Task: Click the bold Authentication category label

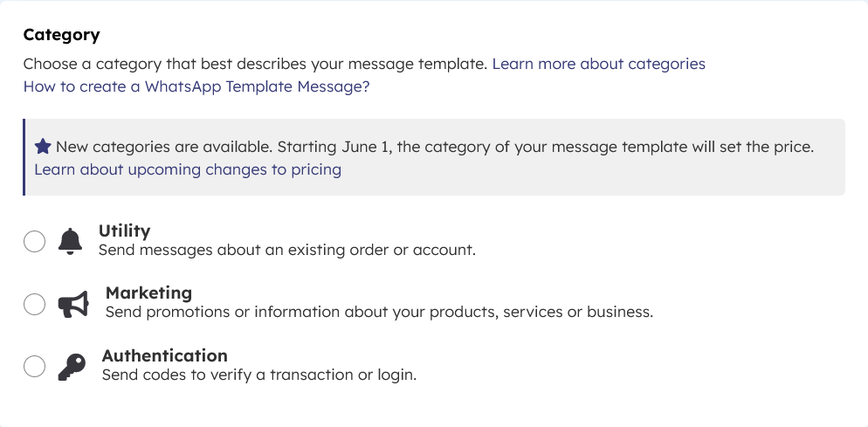Action: [x=164, y=356]
